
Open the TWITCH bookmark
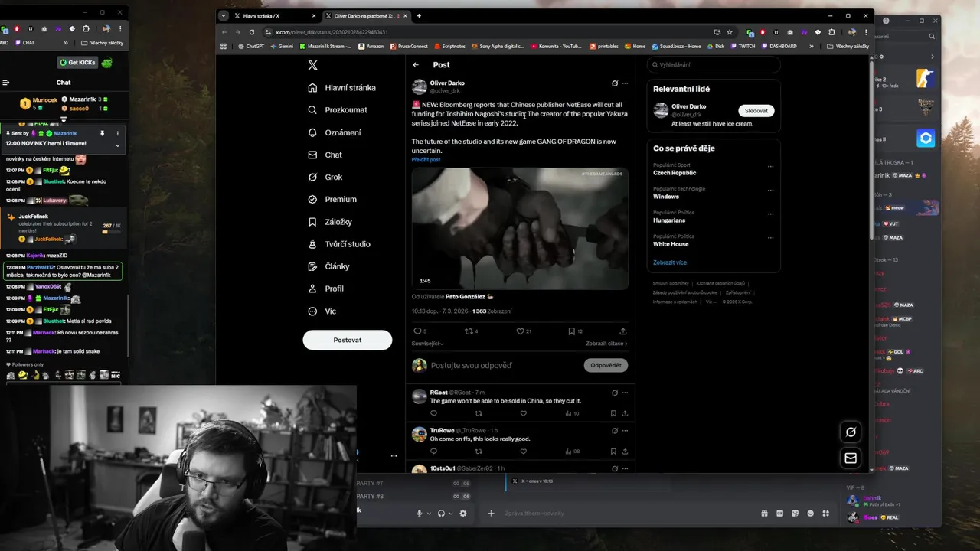[x=742, y=46]
